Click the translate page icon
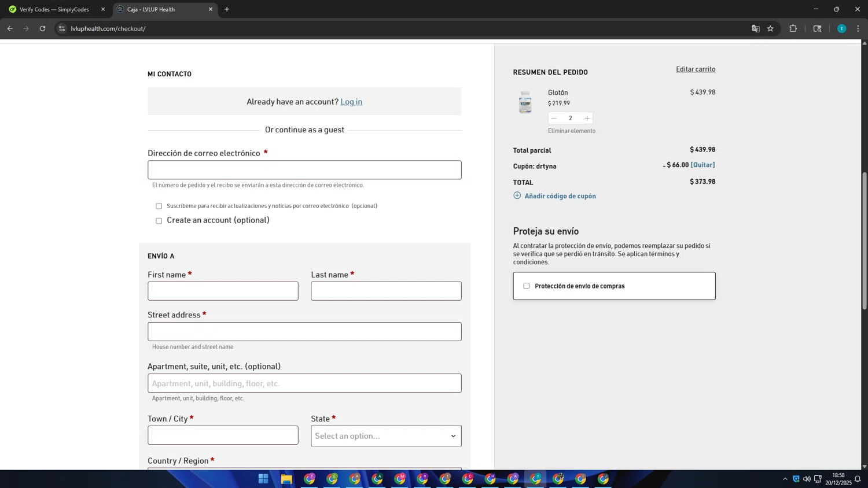The image size is (868, 488). pos(755,28)
